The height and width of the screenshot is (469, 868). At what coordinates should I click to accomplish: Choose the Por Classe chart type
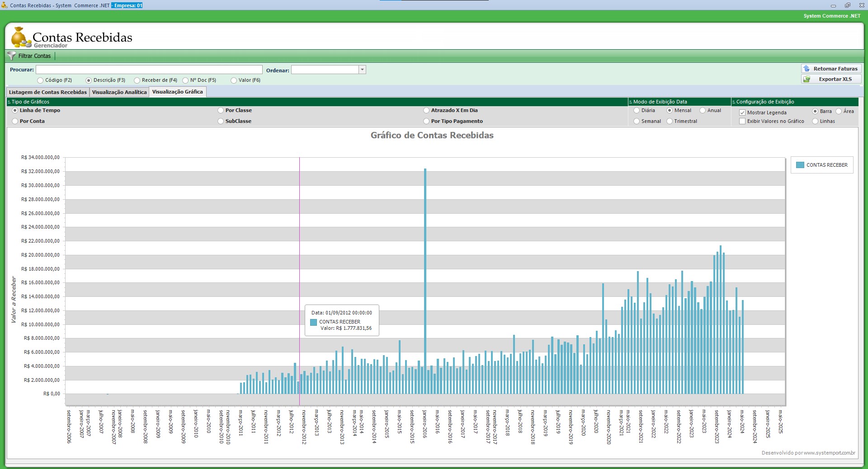[221, 110]
